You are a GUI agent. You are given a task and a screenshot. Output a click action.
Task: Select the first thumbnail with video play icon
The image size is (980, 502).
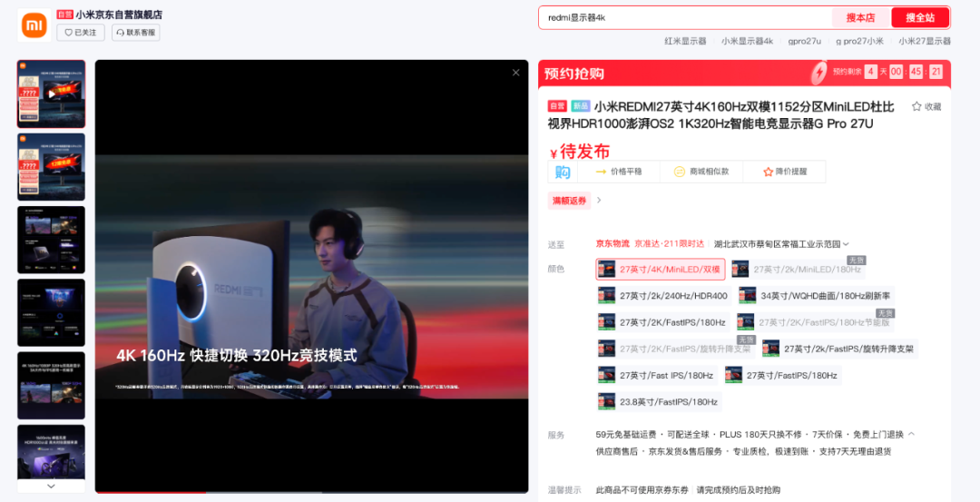point(51,94)
